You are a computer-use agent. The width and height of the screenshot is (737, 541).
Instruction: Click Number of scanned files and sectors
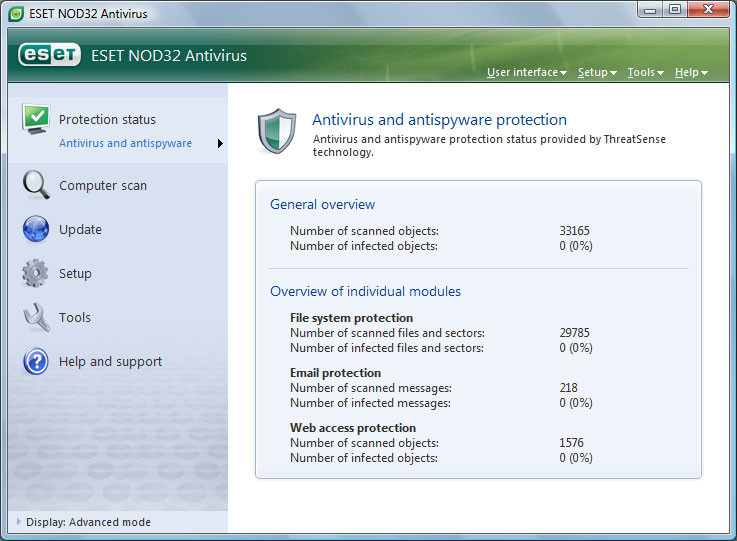[387, 333]
